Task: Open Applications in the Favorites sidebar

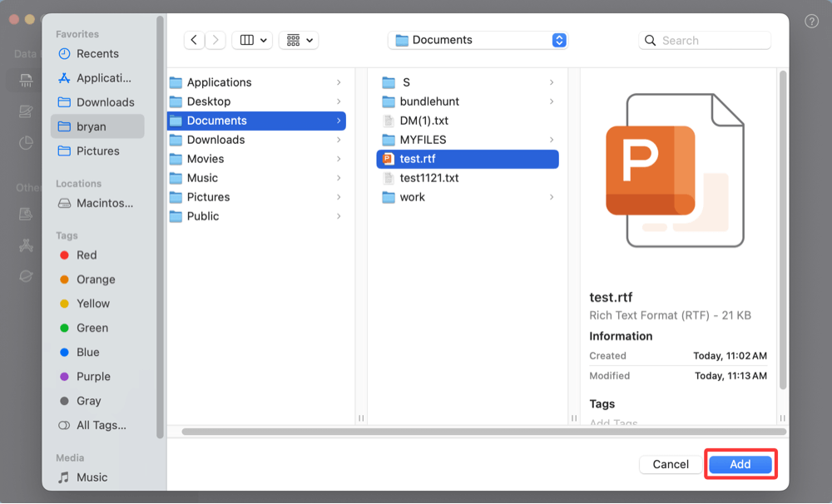Action: coord(103,78)
